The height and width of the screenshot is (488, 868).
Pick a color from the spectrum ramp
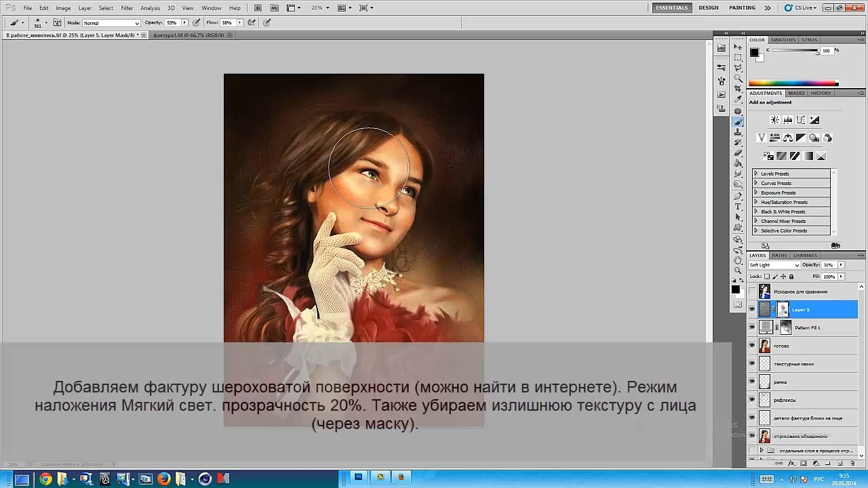[793, 83]
